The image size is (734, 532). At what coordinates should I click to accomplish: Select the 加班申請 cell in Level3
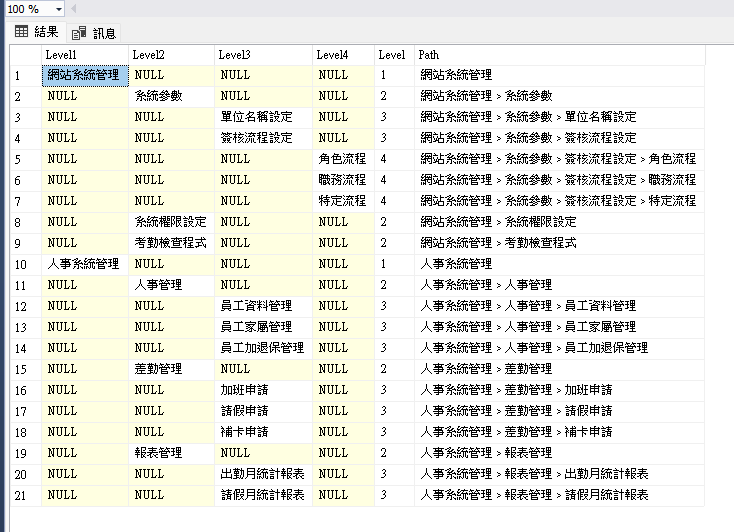[264, 390]
